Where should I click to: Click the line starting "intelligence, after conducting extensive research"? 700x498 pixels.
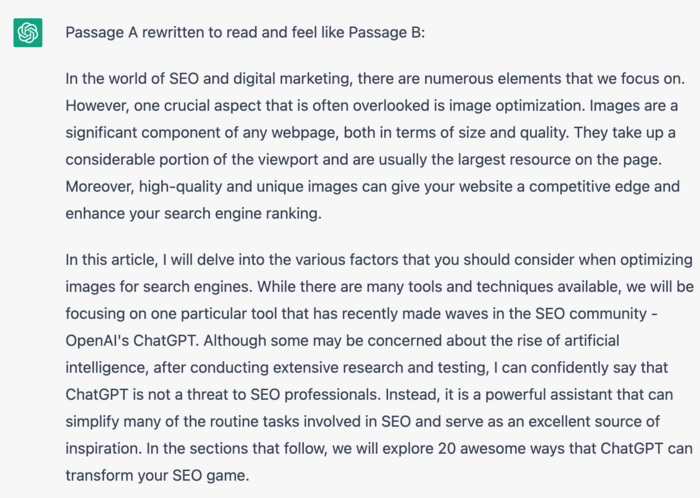point(370,367)
